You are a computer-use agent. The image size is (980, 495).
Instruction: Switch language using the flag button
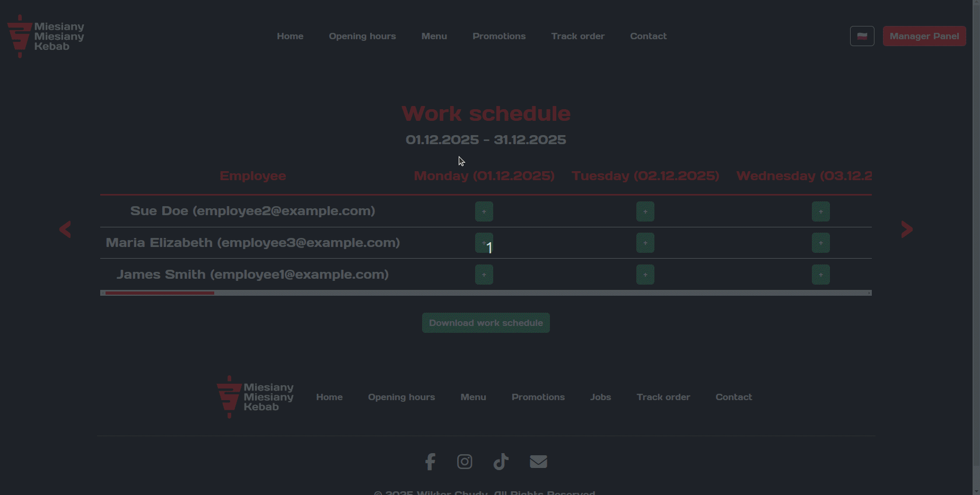(862, 36)
